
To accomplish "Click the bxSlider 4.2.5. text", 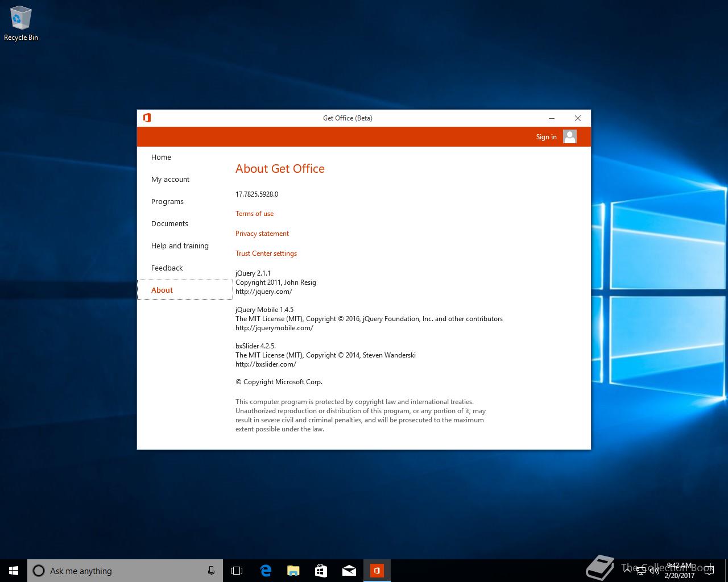I will pos(255,346).
